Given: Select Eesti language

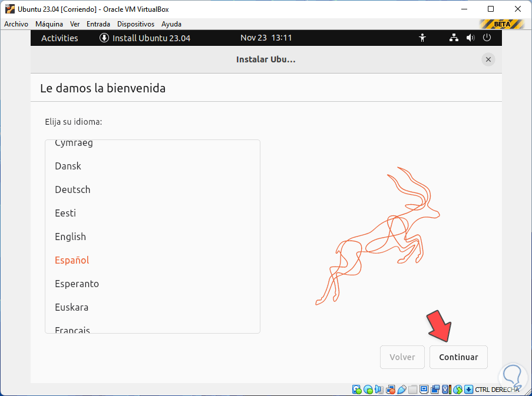Looking at the screenshot, I should (x=153, y=213).
